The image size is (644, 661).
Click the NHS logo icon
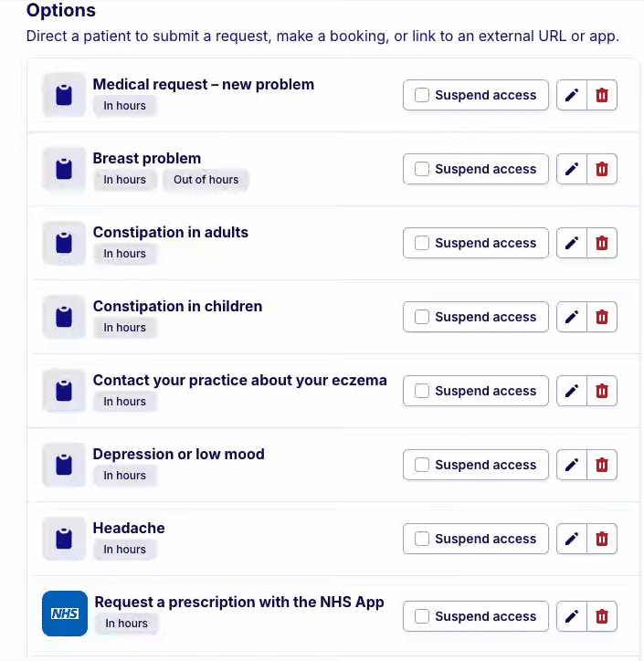tap(65, 614)
